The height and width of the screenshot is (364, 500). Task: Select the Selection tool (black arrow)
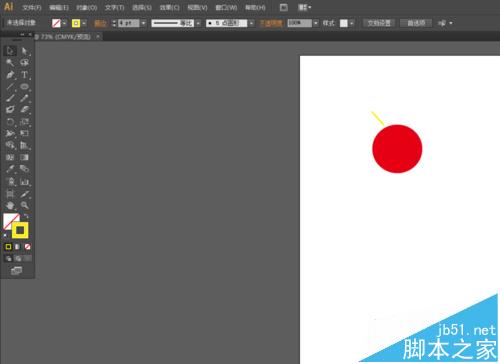click(x=10, y=51)
